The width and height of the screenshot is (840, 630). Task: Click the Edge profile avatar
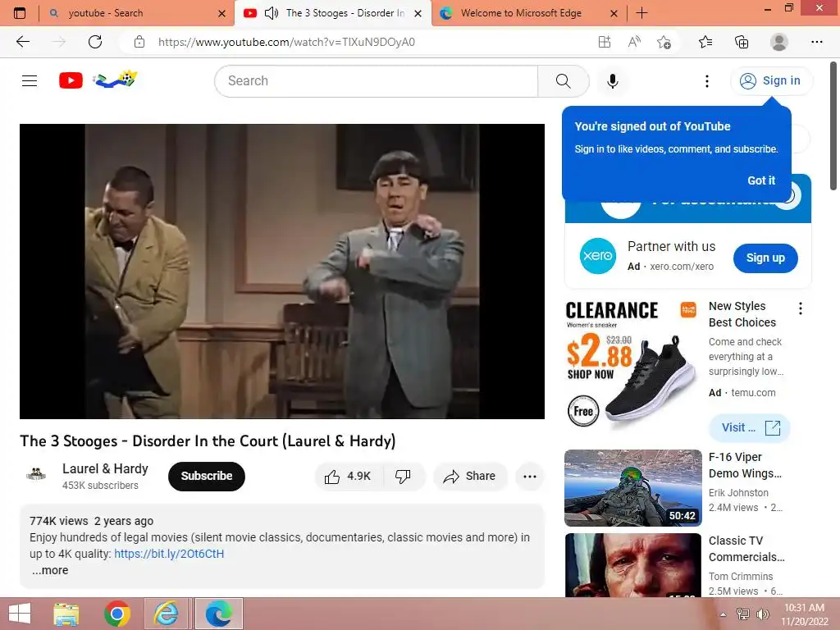(778, 42)
